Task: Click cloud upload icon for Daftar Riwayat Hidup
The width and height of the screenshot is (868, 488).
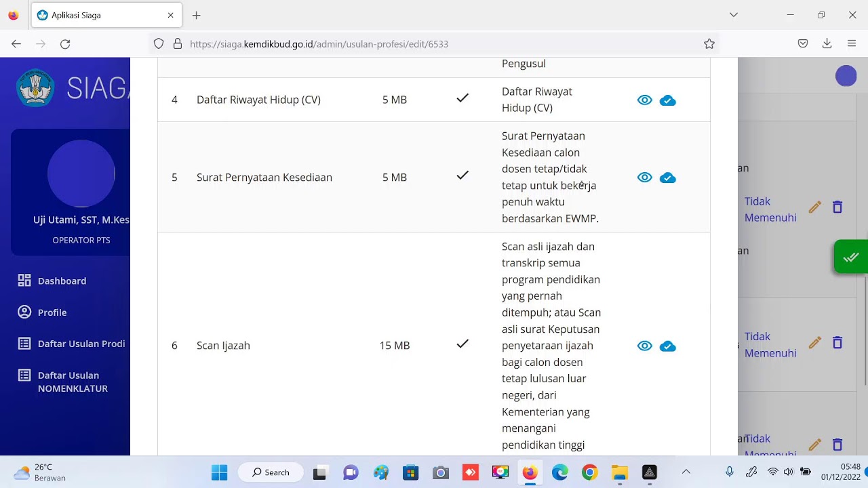Action: (x=668, y=101)
